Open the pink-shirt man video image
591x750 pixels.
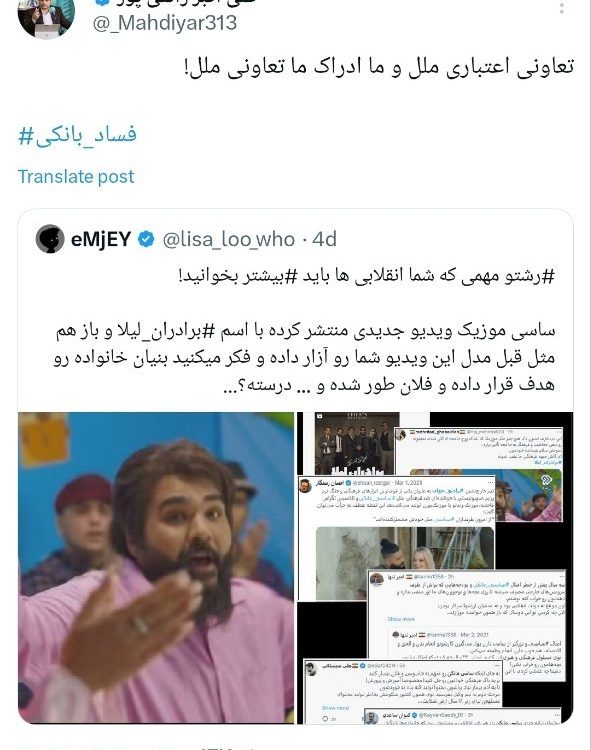click(x=156, y=568)
